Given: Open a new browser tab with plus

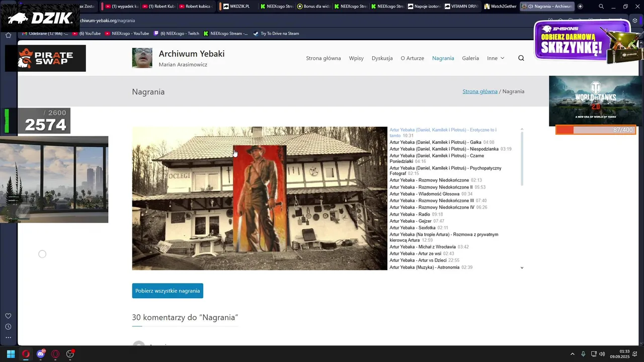Looking at the screenshot, I should click(580, 7).
